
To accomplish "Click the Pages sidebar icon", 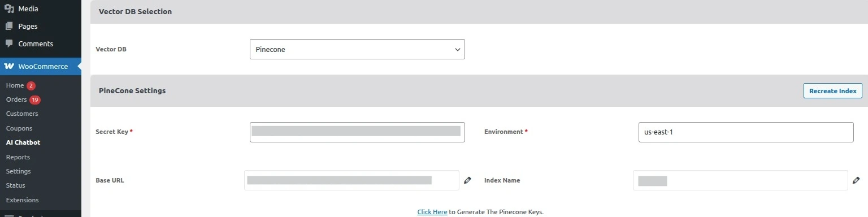I will pyautogui.click(x=9, y=26).
